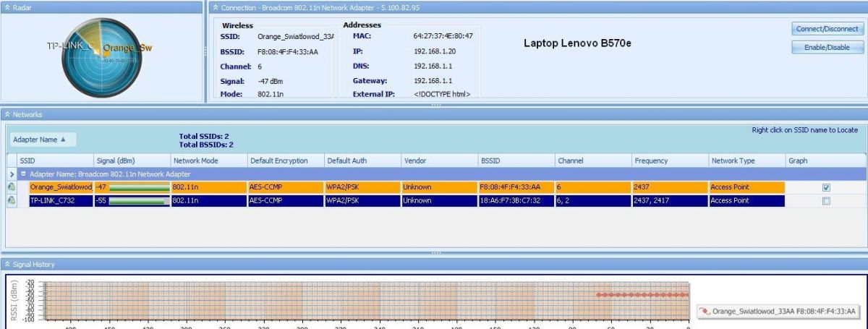Collapse the Connection panel chevron

(215, 7)
